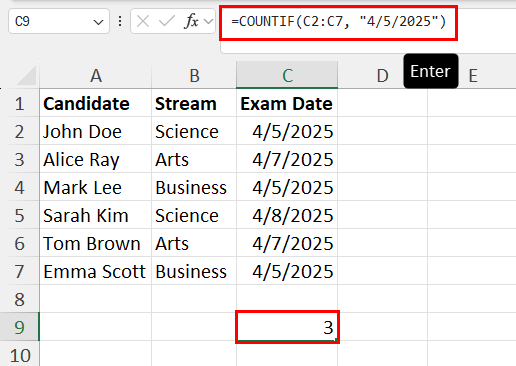This screenshot has width=516, height=366.
Task: Select row 10 header
Action: [x=20, y=355]
